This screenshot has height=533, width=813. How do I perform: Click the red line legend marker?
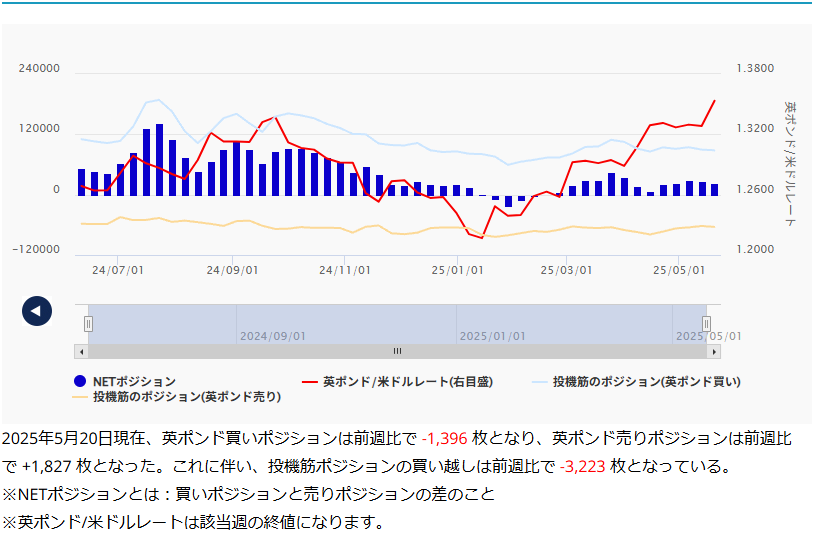coord(309,382)
